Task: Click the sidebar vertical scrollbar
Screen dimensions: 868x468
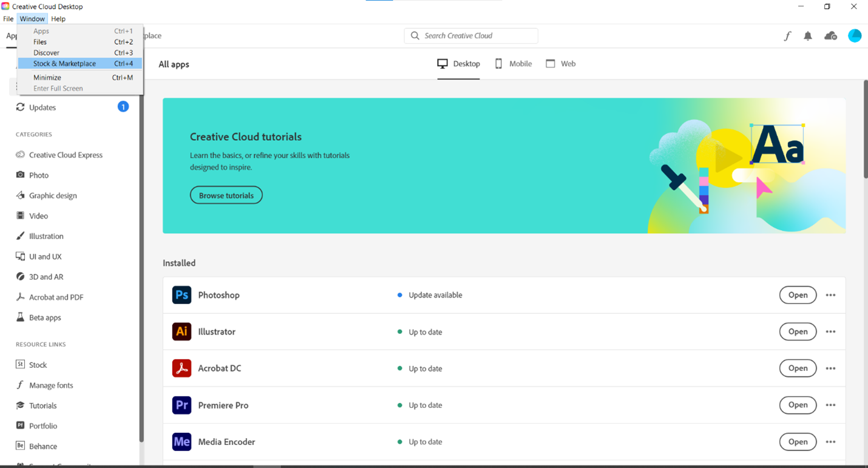Action: point(141,267)
